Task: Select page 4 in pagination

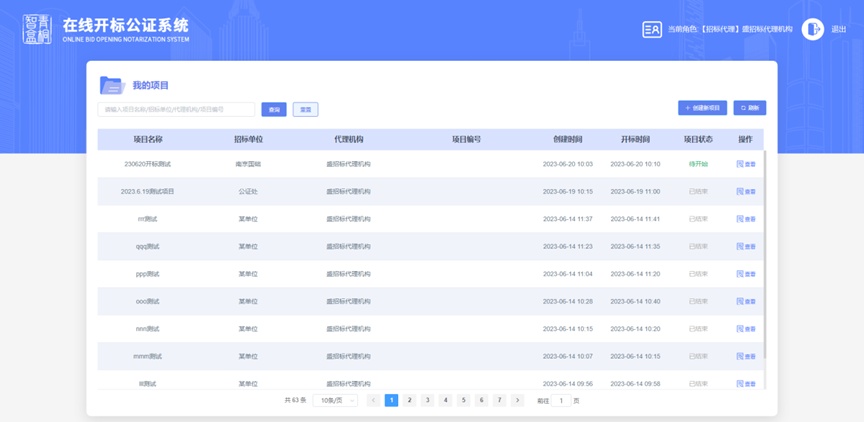Action: pos(445,400)
